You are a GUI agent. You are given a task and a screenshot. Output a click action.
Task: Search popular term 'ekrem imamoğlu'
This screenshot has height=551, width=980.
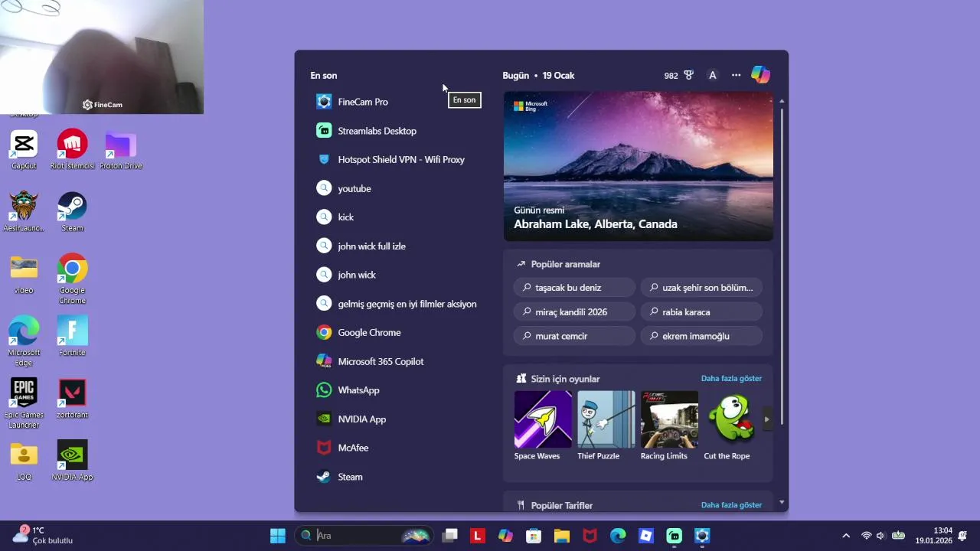point(701,336)
